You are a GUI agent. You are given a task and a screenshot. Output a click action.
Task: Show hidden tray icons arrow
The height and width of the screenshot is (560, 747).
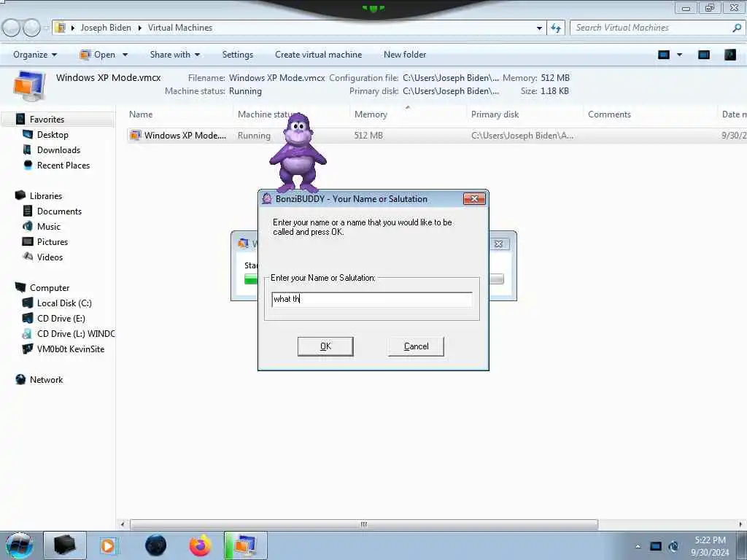(638, 546)
